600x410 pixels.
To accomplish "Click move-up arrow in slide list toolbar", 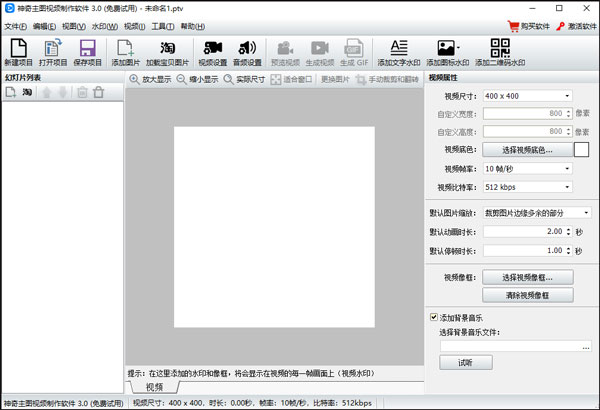I will 47,92.
